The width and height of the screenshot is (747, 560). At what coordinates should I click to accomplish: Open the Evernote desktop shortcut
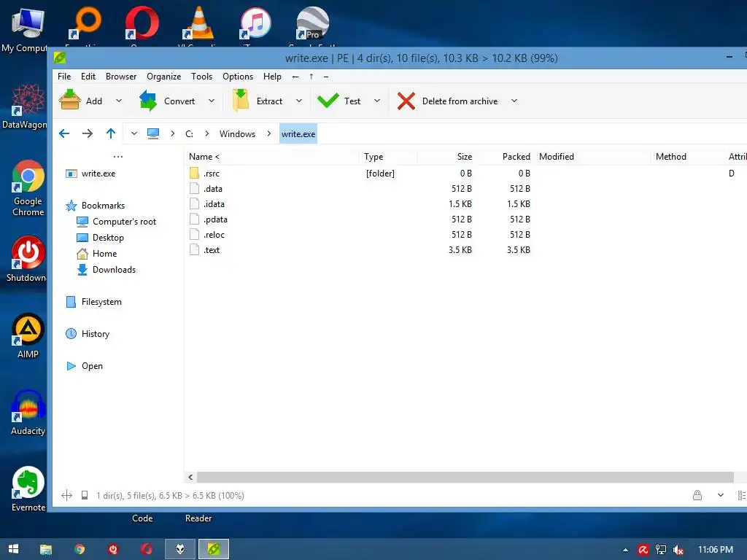click(x=28, y=489)
